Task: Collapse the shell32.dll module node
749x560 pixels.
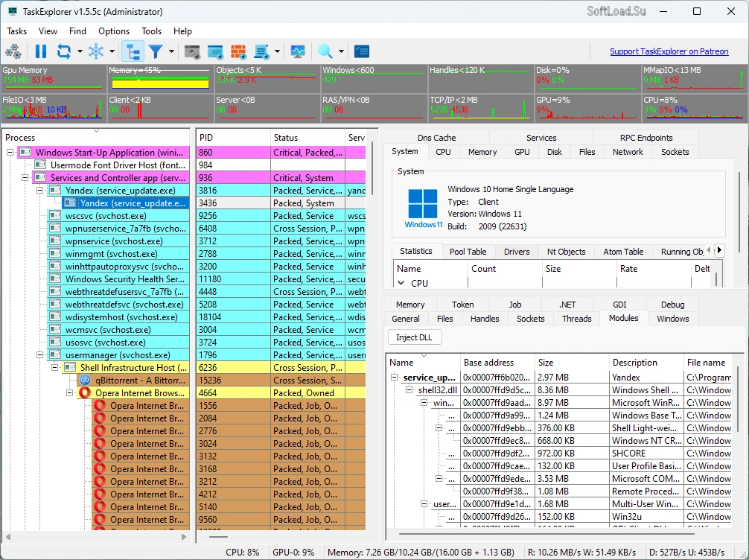Action: [x=409, y=390]
